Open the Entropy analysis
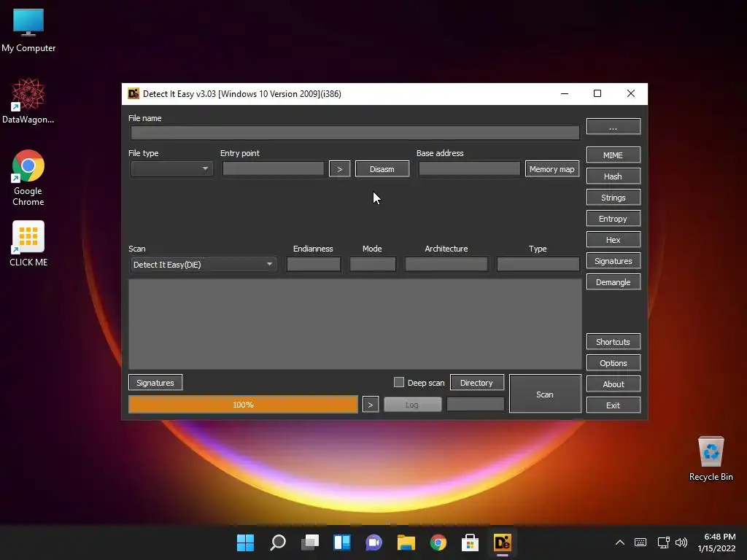This screenshot has height=560, width=747. 613,219
